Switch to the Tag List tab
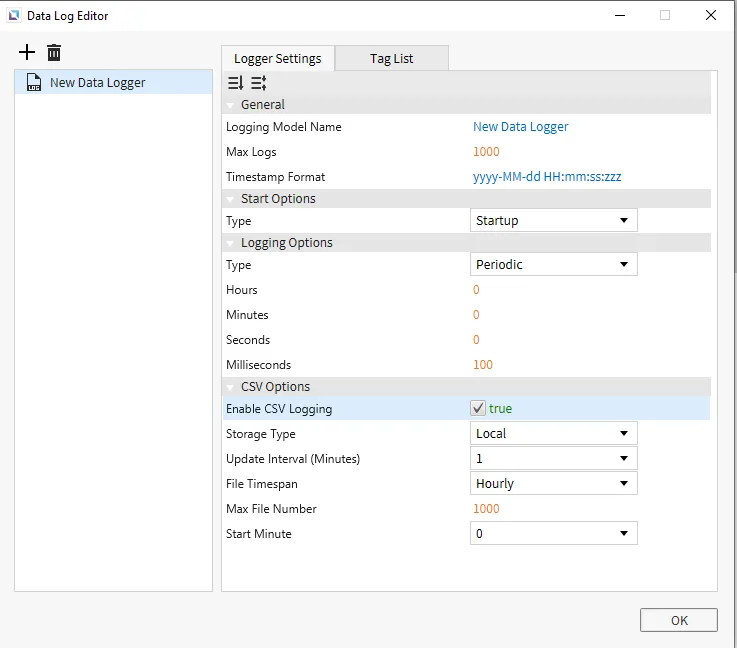Image resolution: width=737 pixels, height=648 pixels. click(x=391, y=59)
